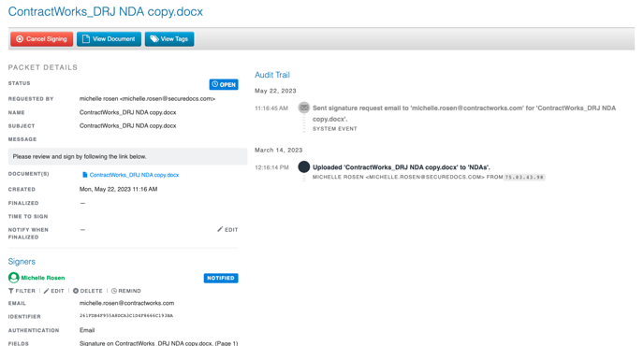
Task: Select the signer identifier hash value
Action: [x=126, y=316]
